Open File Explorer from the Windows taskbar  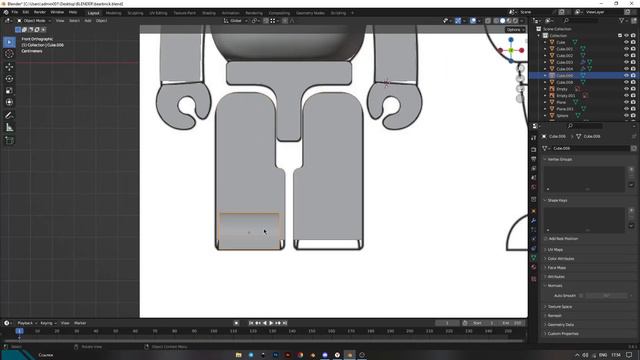click(238, 355)
